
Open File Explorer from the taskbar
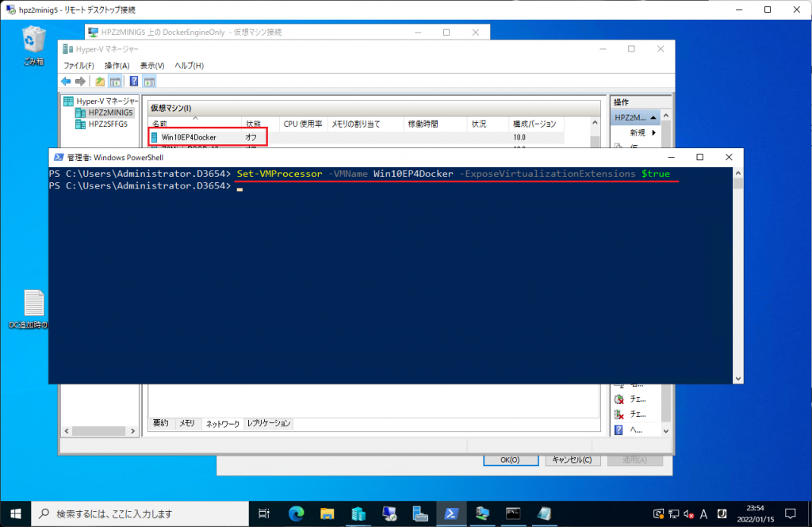pos(327,514)
